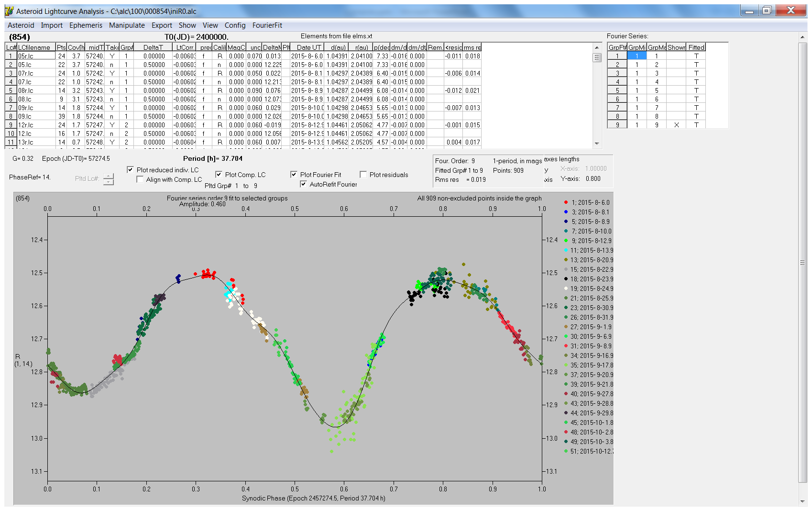
Task: Click the app icon in title bar
Action: [9, 11]
